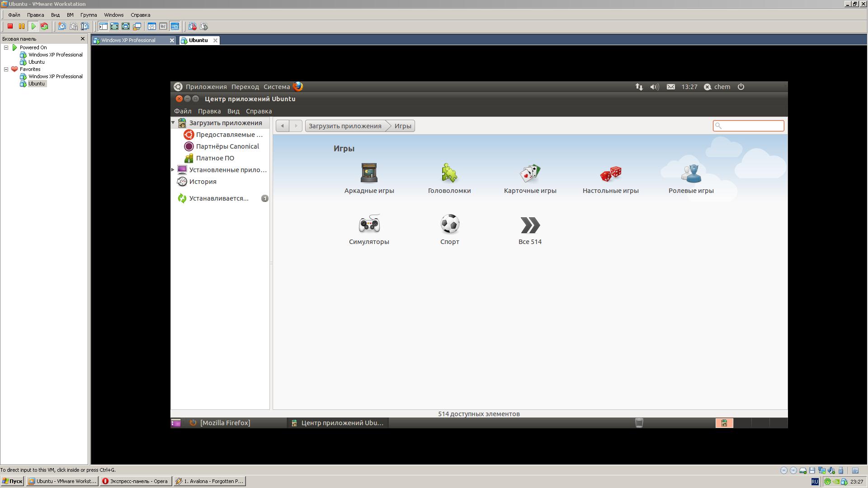Click the Firefox launcher in Ubuntu top panel
868x488 pixels.
pyautogui.click(x=298, y=87)
